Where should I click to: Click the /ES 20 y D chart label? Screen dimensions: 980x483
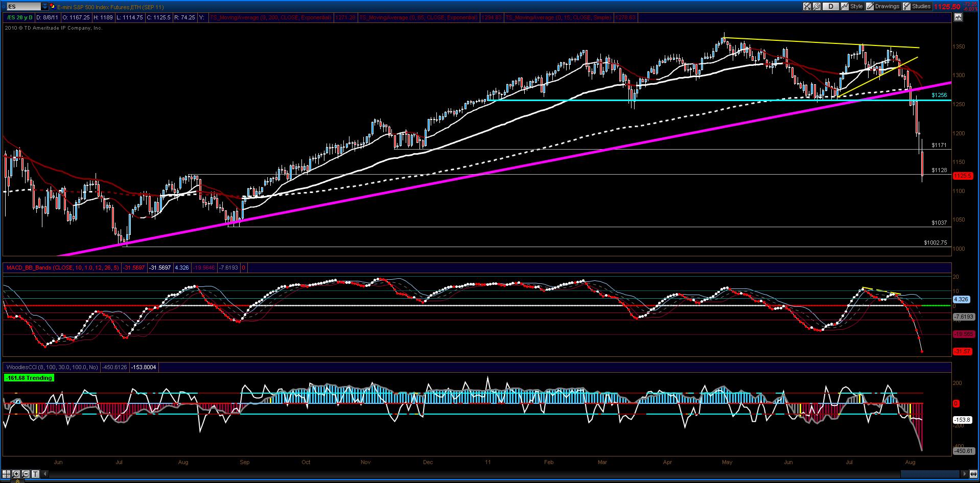tap(19, 17)
